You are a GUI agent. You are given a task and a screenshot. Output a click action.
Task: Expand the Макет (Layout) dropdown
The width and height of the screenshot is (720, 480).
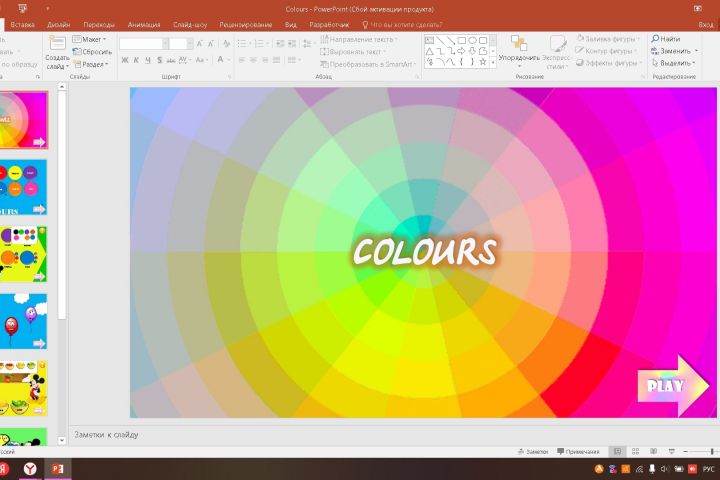93,39
